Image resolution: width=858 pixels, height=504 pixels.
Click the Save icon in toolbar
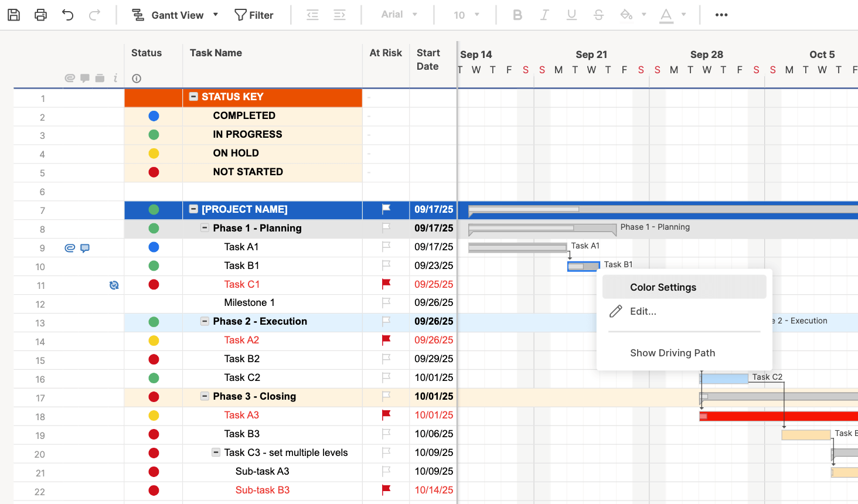(x=13, y=15)
